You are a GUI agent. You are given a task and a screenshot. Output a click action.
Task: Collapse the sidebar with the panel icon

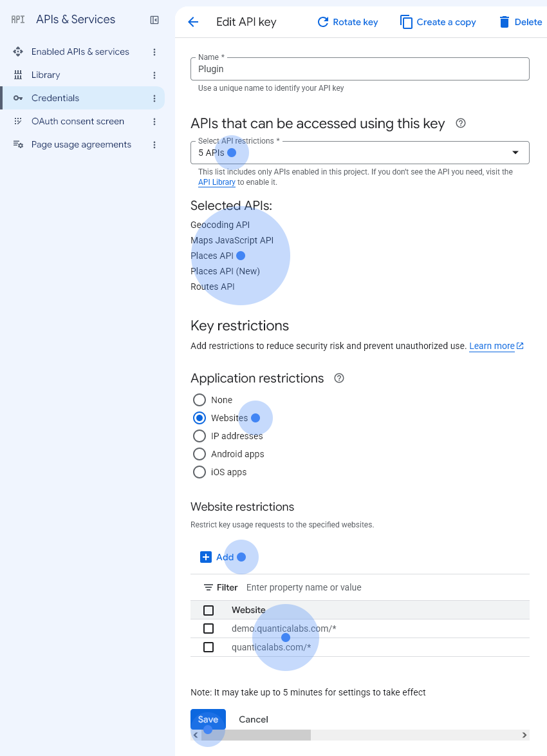coord(154,20)
